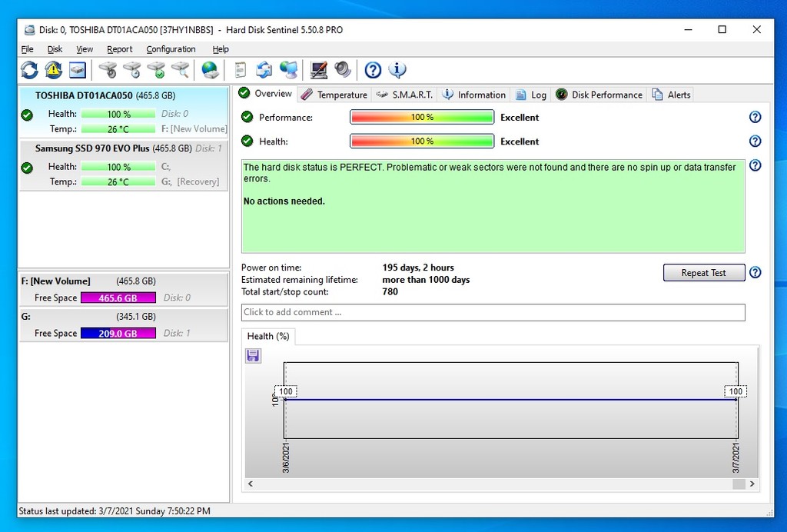Viewport: 787px width, 532px height.
Task: Click the 465.6 GB free space bar
Action: click(x=118, y=298)
